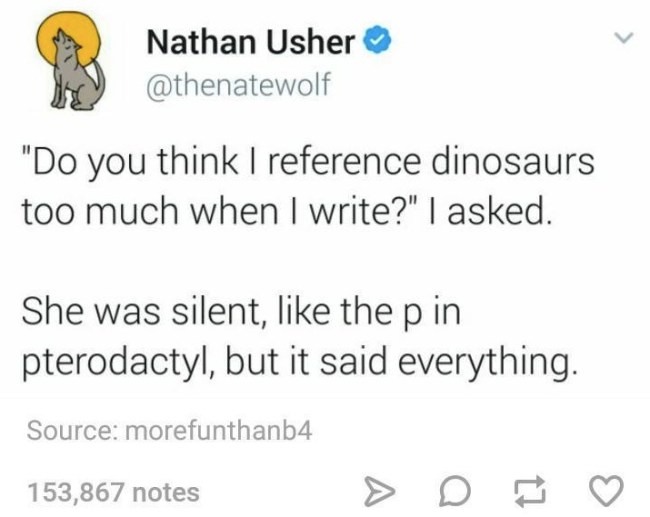Open Nathan Usher's profile name

tap(250, 43)
